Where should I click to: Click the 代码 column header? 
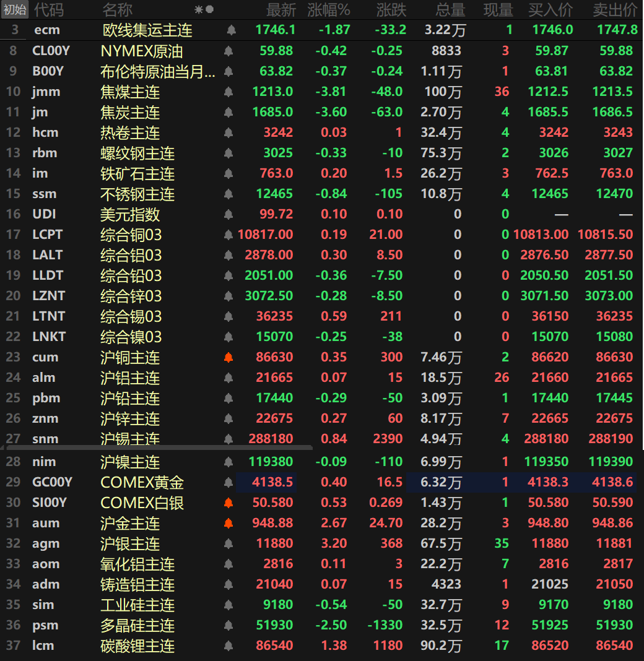tap(48, 9)
